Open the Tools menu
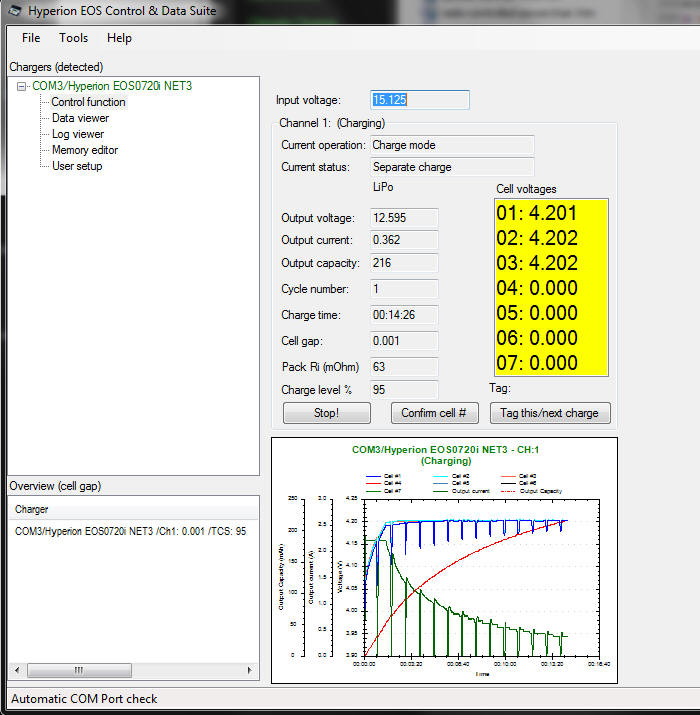 [73, 38]
